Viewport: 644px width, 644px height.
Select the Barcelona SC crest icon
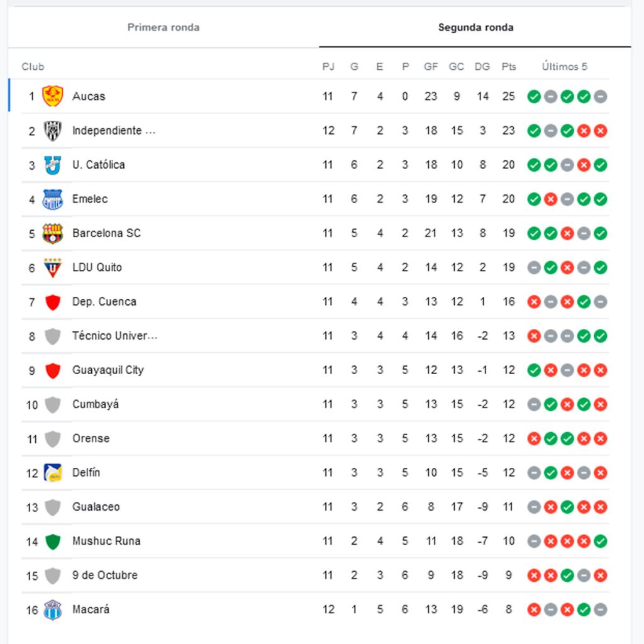tap(53, 233)
